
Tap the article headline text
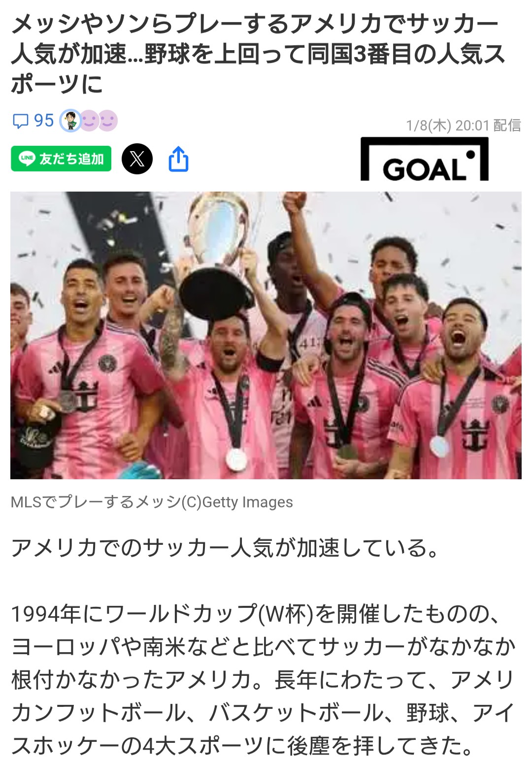pyautogui.click(x=259, y=54)
